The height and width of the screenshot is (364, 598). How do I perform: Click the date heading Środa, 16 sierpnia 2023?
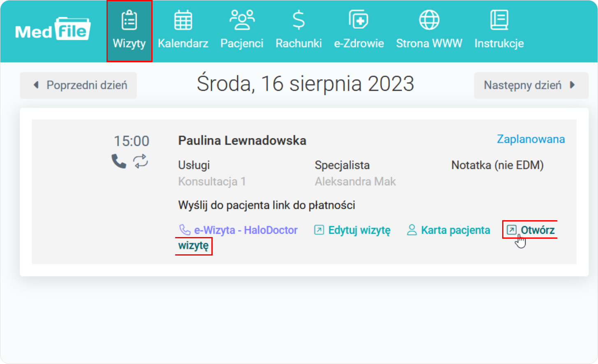pyautogui.click(x=305, y=84)
